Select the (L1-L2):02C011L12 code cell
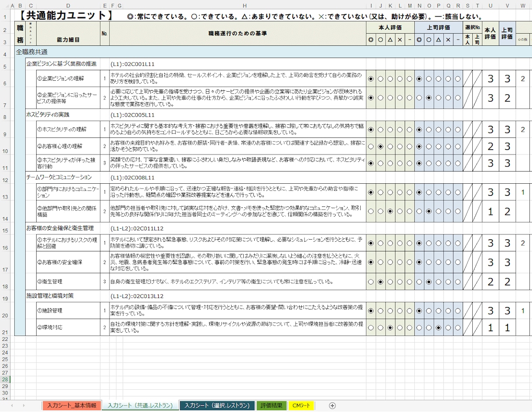This screenshot has height=412, width=532. click(137, 228)
